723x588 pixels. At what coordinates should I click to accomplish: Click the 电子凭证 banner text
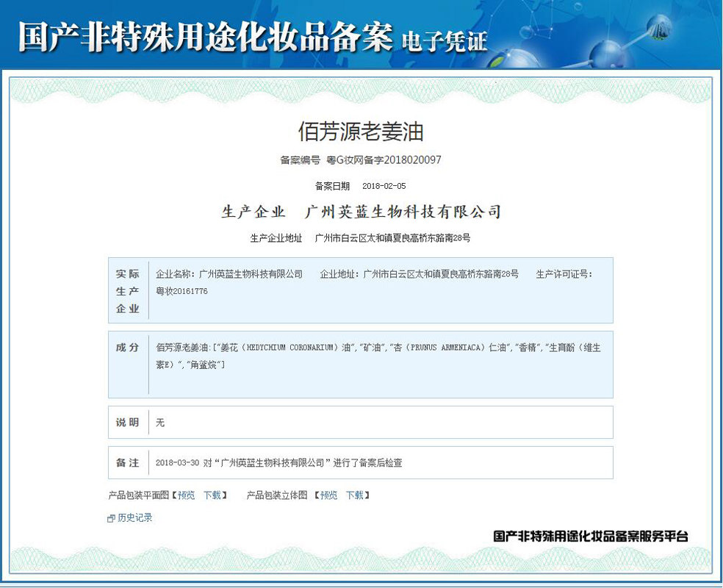coord(445,41)
